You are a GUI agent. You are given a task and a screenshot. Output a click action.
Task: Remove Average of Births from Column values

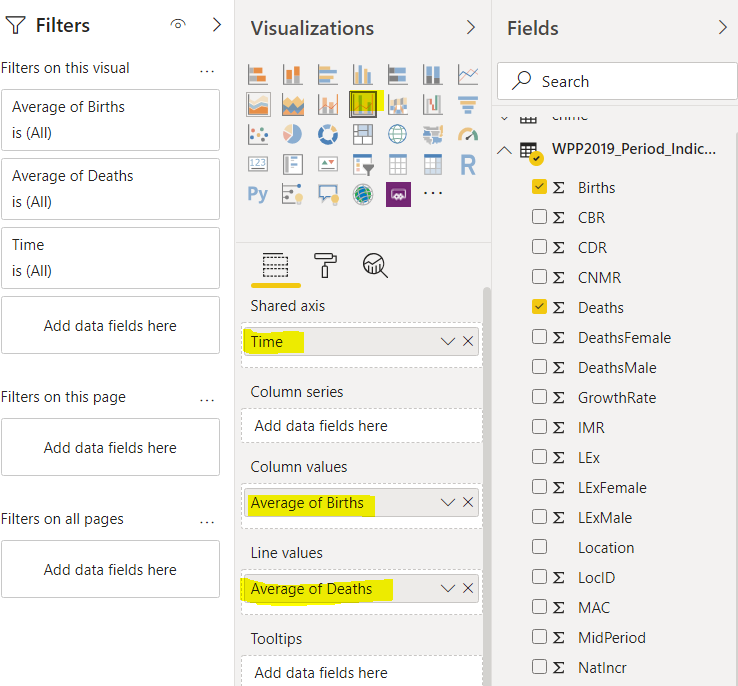pyautogui.click(x=468, y=503)
